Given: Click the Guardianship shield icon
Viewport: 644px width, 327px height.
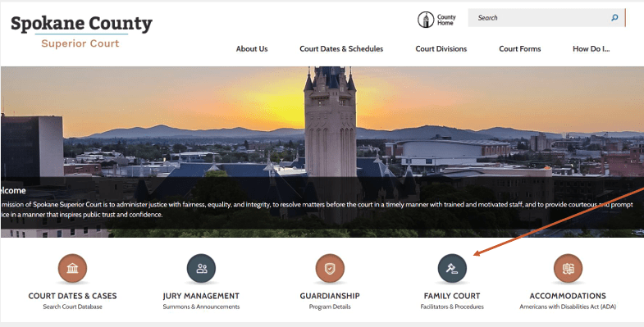Looking at the screenshot, I should [x=330, y=268].
